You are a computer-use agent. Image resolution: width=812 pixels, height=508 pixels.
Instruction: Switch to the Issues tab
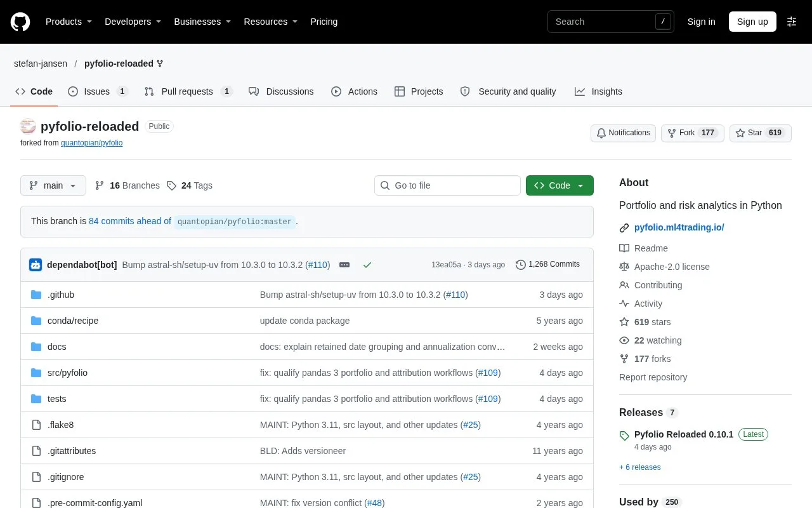pyautogui.click(x=98, y=91)
